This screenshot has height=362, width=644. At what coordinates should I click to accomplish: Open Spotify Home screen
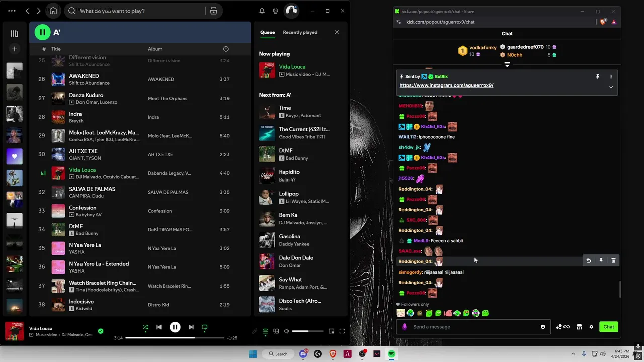tap(53, 11)
